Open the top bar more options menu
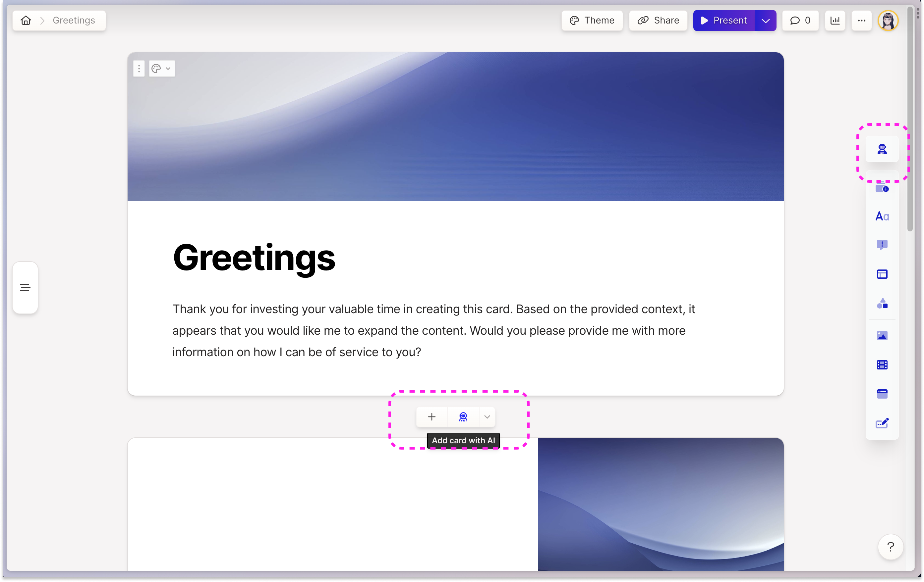 pos(861,21)
